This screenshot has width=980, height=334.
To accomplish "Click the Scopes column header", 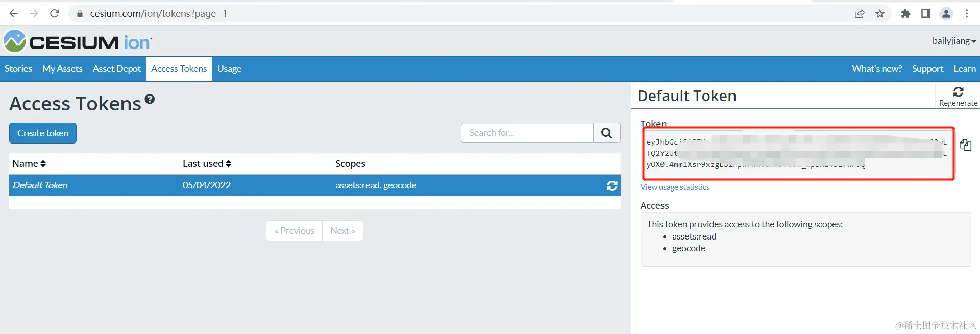I will tap(350, 163).
